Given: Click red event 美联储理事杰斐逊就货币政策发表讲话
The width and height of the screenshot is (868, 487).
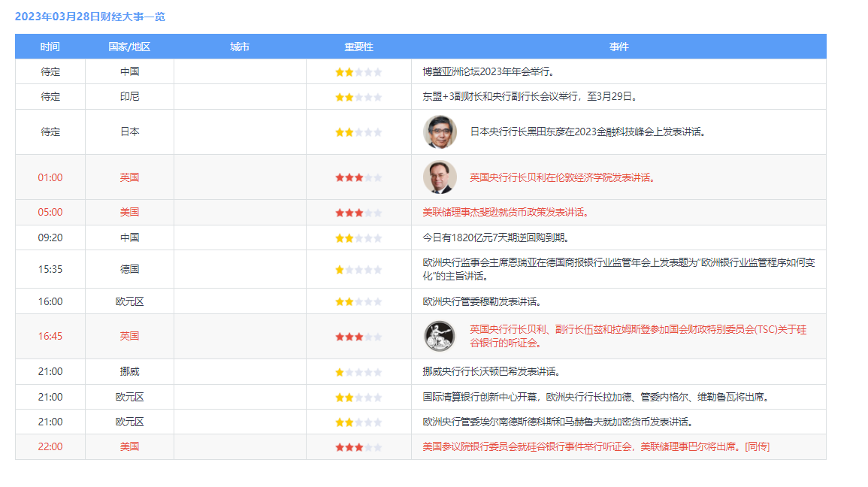Looking at the screenshot, I should 506,212.
